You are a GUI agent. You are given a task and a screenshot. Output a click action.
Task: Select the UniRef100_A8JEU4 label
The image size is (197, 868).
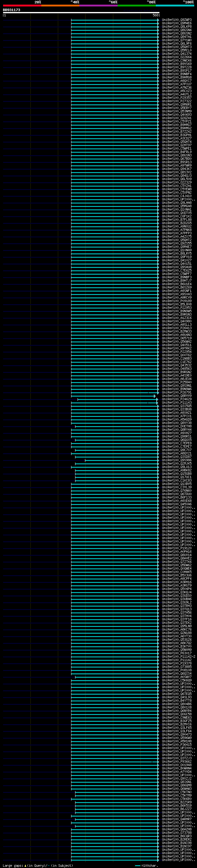pyautogui.click(x=177, y=379)
